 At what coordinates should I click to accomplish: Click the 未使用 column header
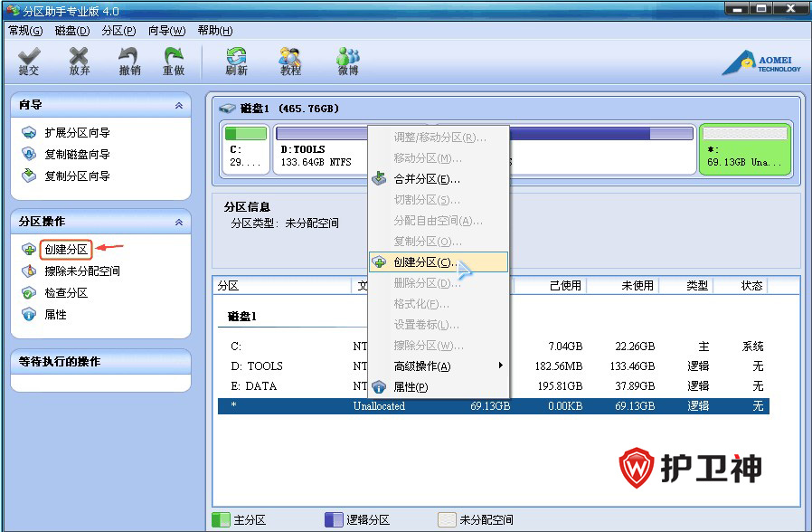pos(622,286)
